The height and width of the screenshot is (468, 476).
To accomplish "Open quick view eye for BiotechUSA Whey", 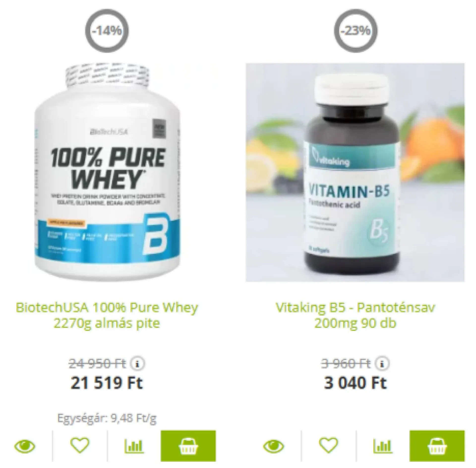I will click(x=25, y=446).
